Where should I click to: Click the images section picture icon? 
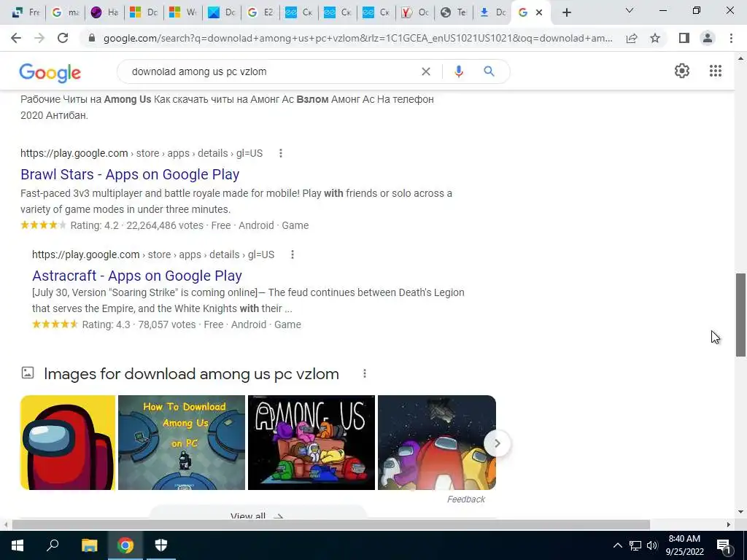pos(28,373)
